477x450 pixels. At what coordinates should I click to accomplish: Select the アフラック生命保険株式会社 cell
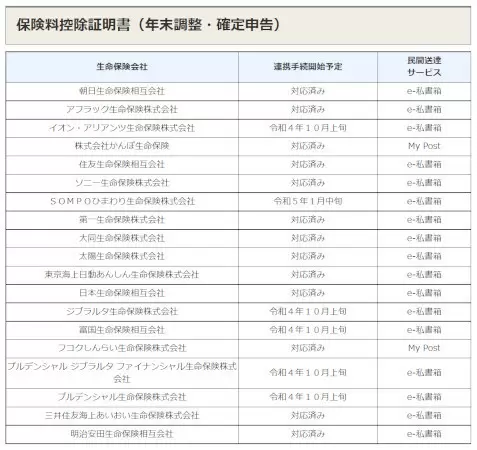(x=122, y=109)
